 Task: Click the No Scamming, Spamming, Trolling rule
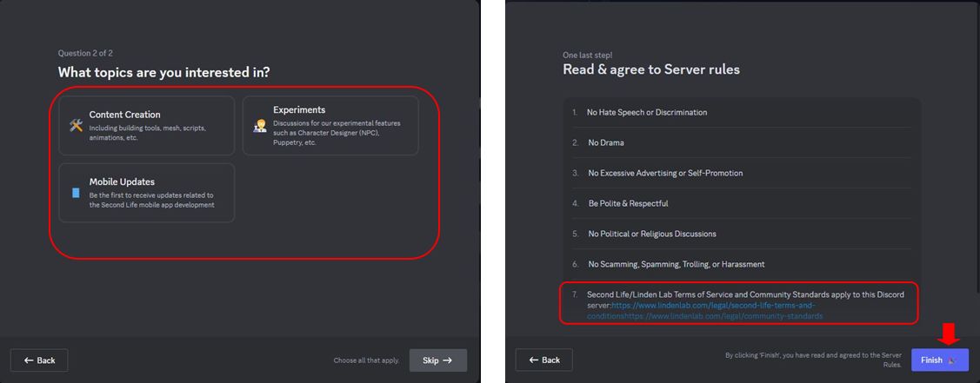coord(676,264)
